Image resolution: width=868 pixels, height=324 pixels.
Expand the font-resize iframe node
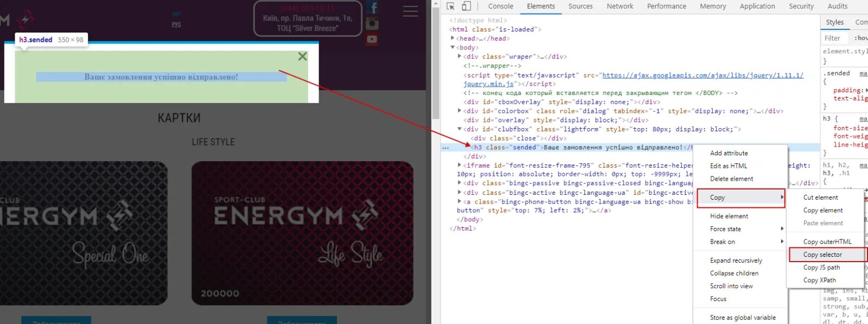[460, 165]
